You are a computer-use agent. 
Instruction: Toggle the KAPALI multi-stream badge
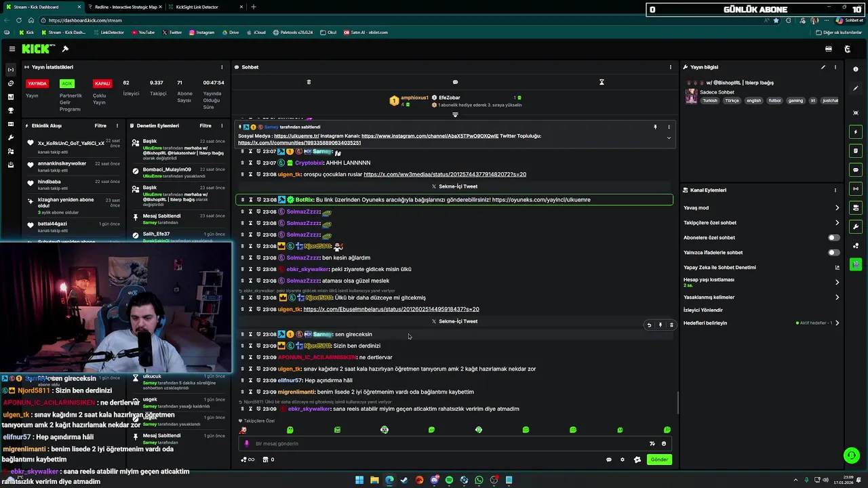tap(102, 83)
